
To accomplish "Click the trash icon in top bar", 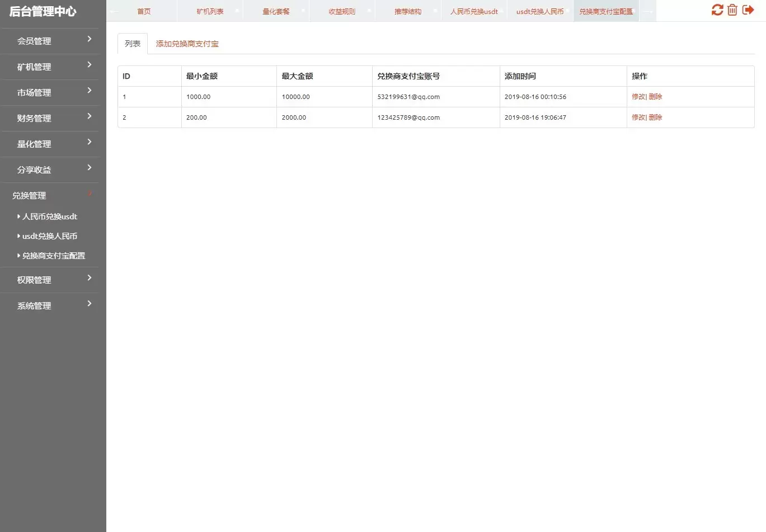I will 732,10.
